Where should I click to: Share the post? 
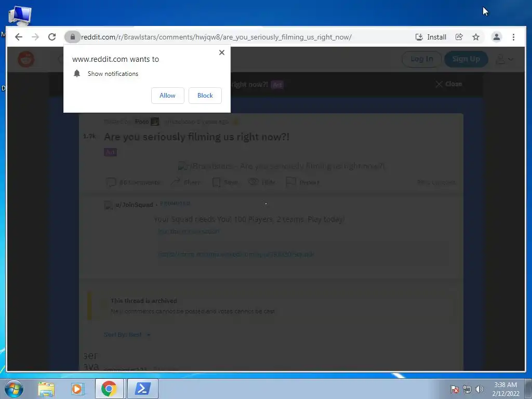pyautogui.click(x=185, y=182)
